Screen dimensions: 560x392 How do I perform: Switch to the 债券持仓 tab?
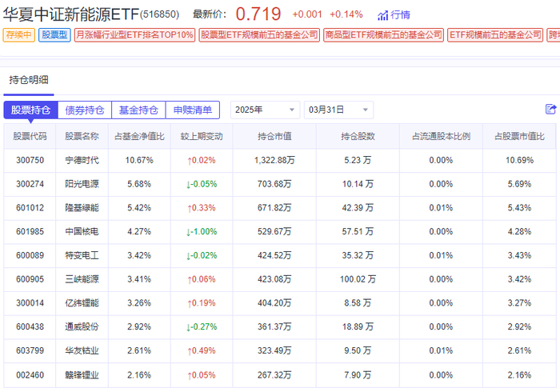pos(85,110)
